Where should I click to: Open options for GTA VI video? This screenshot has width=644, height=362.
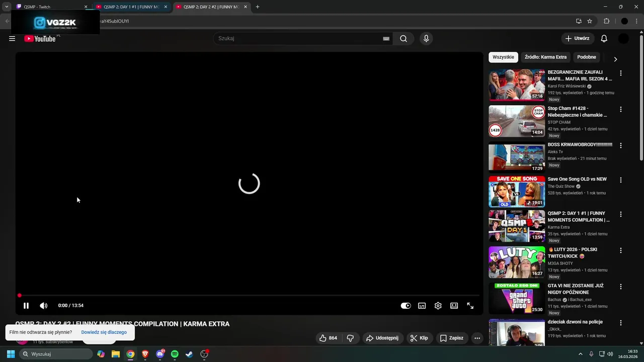pyautogui.click(x=621, y=287)
